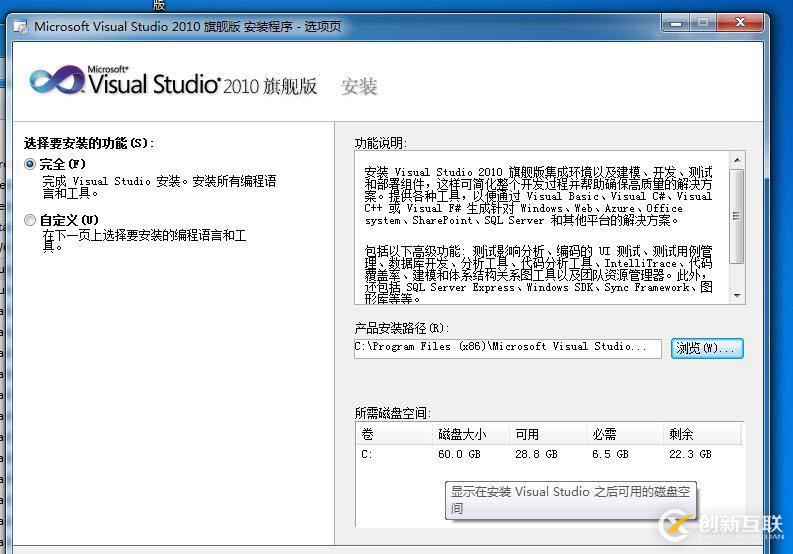Viewport: 793px width, 554px height.
Task: Click the 选择要安装的功能 (S) label
Action: (89, 143)
